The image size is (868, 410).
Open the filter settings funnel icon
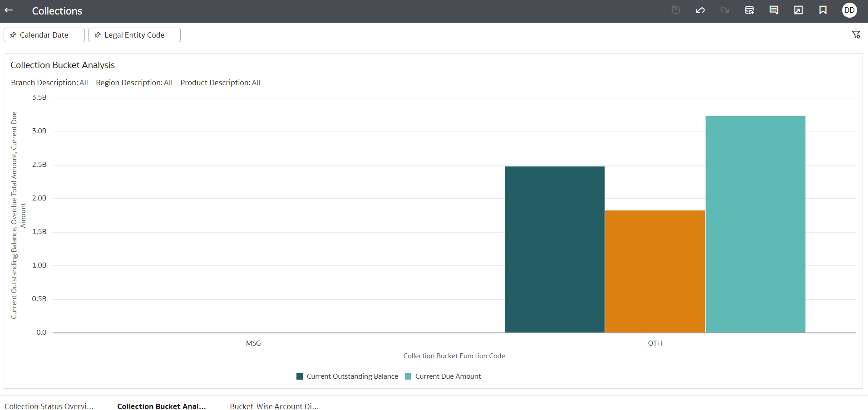pos(856,35)
